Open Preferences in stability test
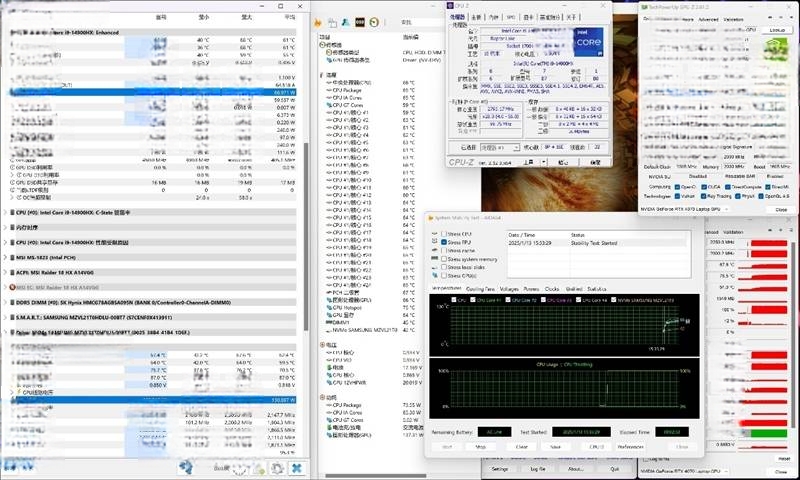800x480 pixels. (x=631, y=447)
